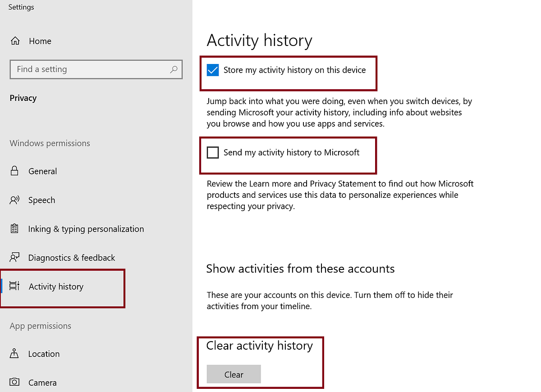Navigate to the Home settings page

point(40,41)
